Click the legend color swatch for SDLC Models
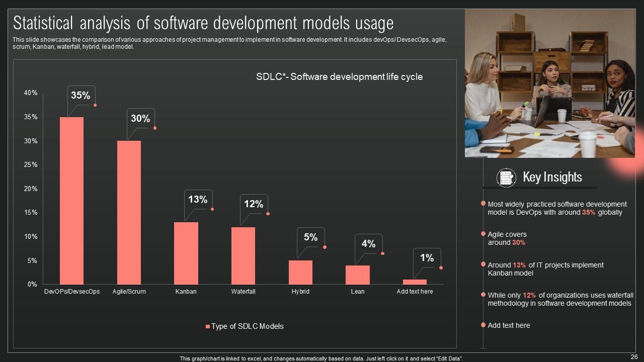This screenshot has height=362, width=644. pyautogui.click(x=208, y=327)
